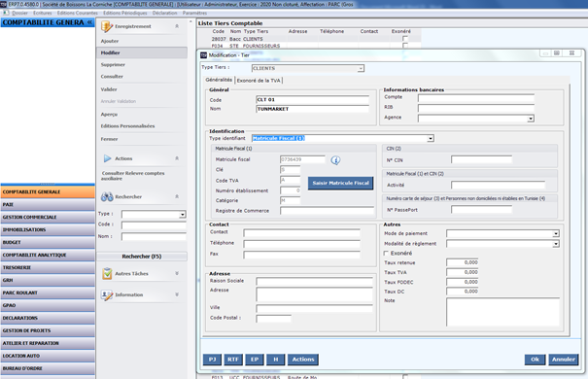Click the Ok button

pos(535,360)
